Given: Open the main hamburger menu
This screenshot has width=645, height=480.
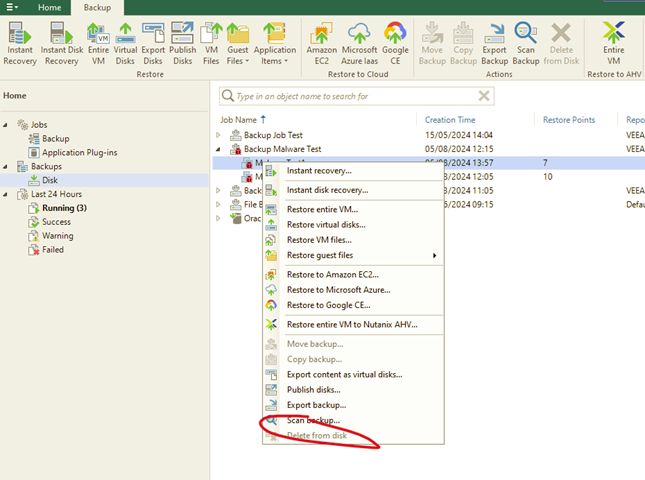Looking at the screenshot, I should pyautogui.click(x=12, y=7).
